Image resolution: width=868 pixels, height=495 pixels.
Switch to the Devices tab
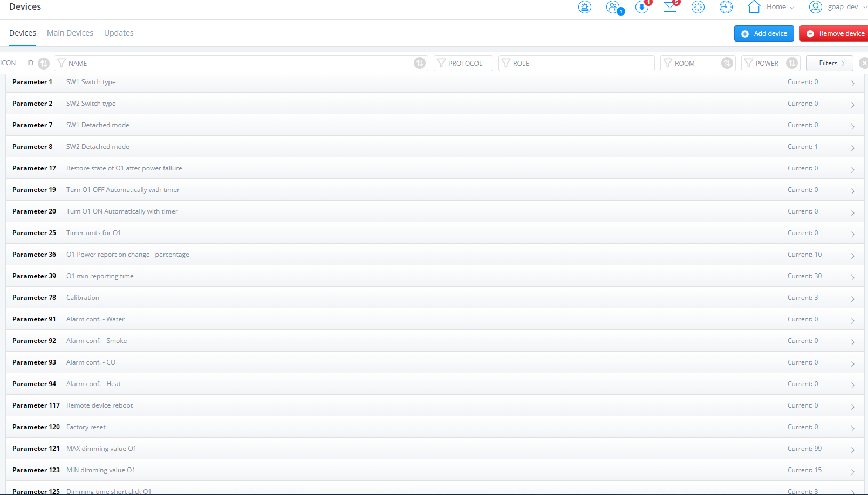click(23, 33)
